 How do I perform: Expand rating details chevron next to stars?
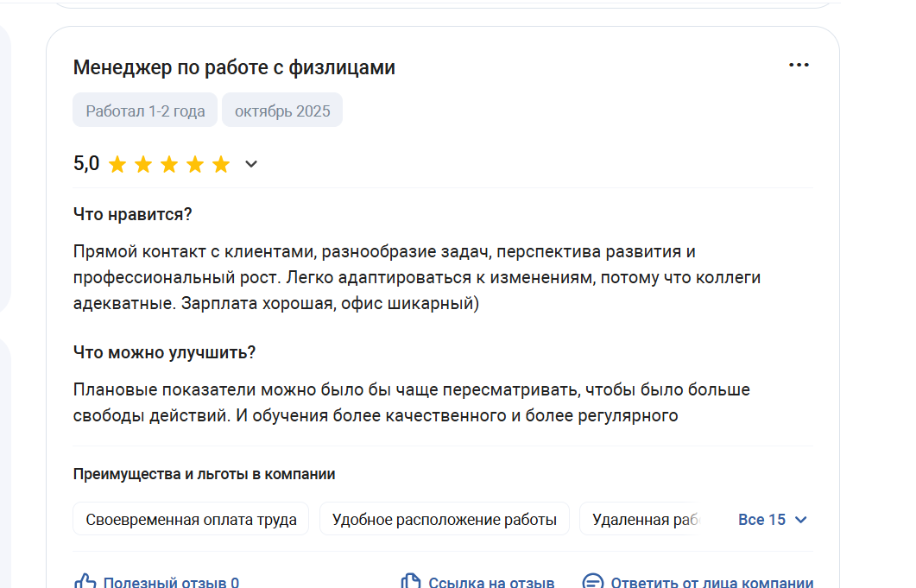pyautogui.click(x=251, y=164)
